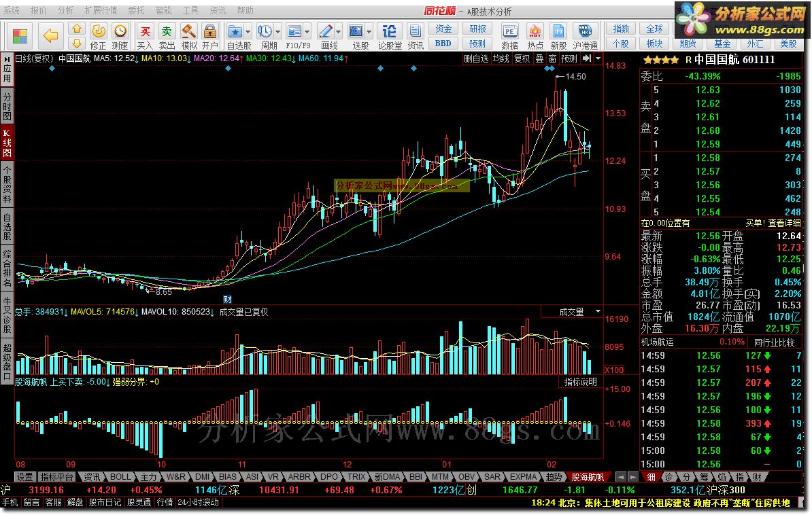The image size is (812, 515).
Task: Click the 设置 settings button
Action: 24,477
